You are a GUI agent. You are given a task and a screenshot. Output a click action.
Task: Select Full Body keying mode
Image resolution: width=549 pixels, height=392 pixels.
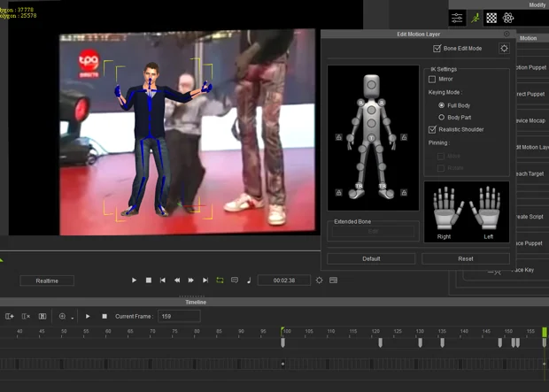tap(441, 105)
